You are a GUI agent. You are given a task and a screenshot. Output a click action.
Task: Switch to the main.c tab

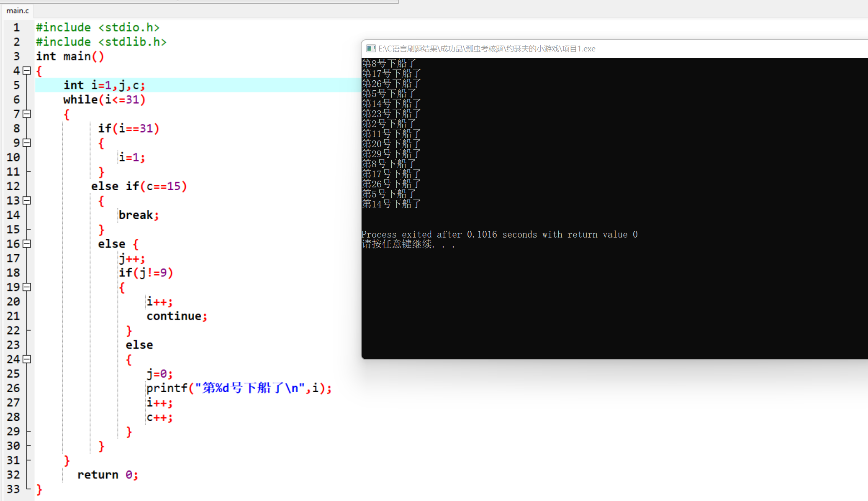click(17, 11)
